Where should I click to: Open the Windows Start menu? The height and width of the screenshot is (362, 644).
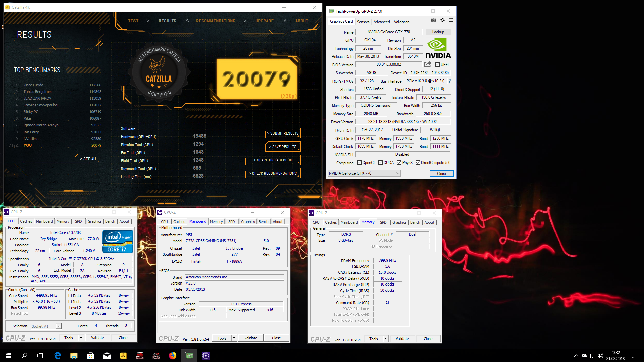tap(8, 356)
